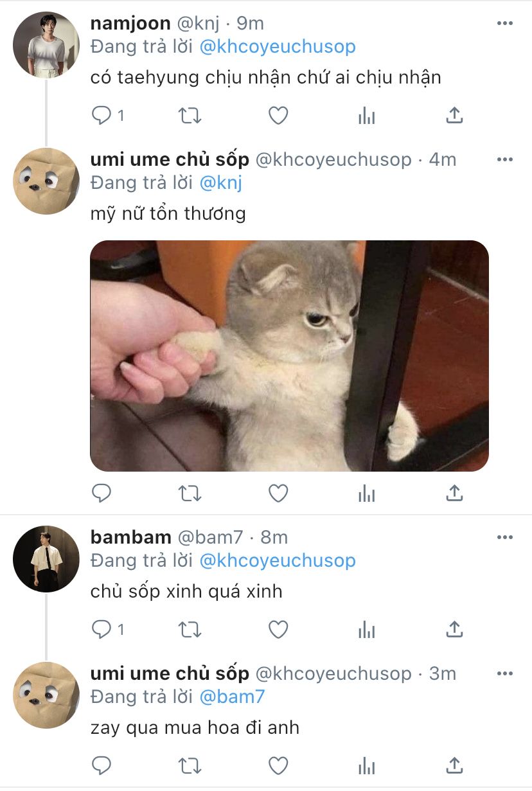
Task: Reply to bambam's tweet
Action: 102,630
